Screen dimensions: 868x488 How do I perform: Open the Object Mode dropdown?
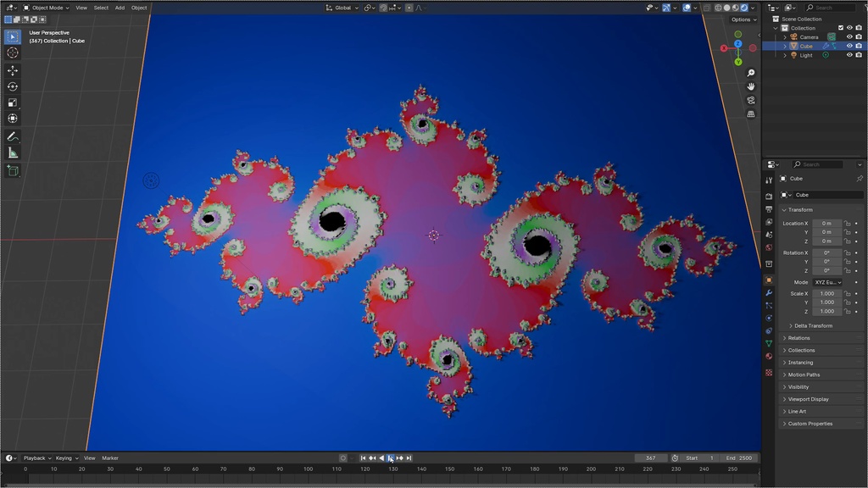[46, 8]
